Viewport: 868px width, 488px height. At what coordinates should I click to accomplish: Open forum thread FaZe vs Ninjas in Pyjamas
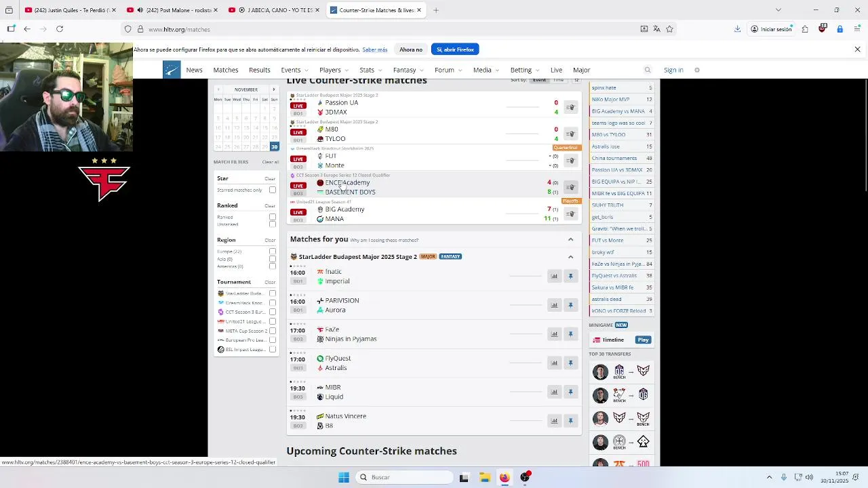pos(621,264)
